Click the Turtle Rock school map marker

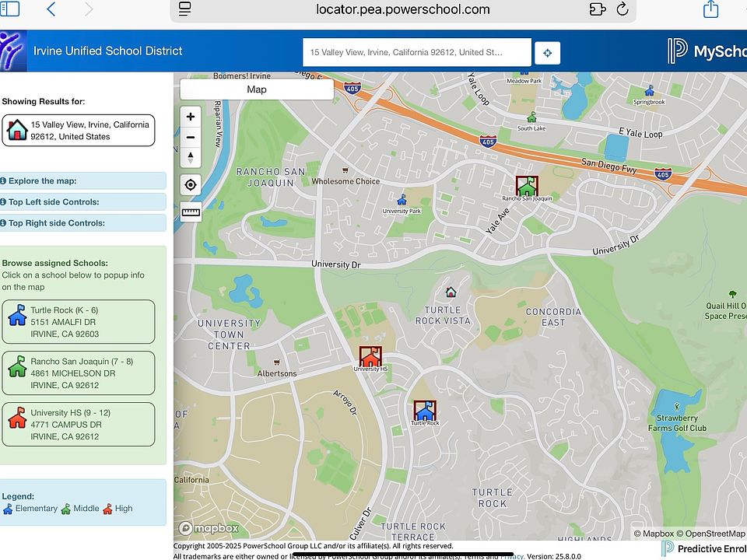pyautogui.click(x=425, y=411)
